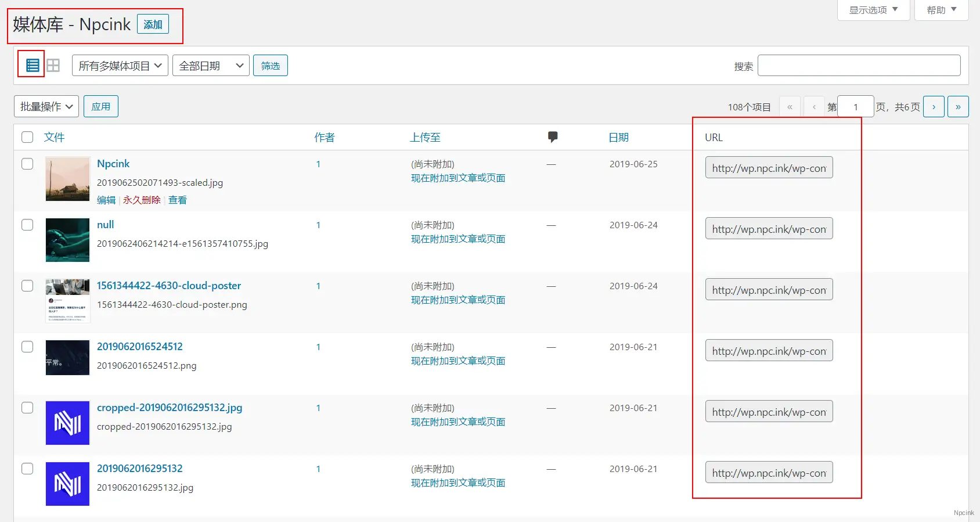Switch to grid view mode icon
The image size is (980, 522).
[x=53, y=65]
